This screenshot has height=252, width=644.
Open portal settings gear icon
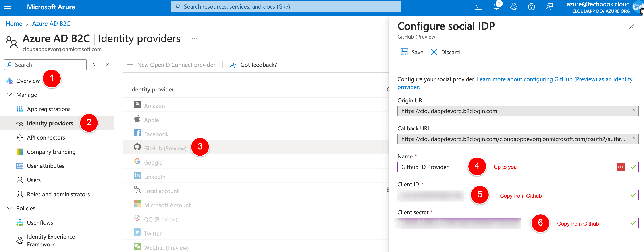coord(513,7)
